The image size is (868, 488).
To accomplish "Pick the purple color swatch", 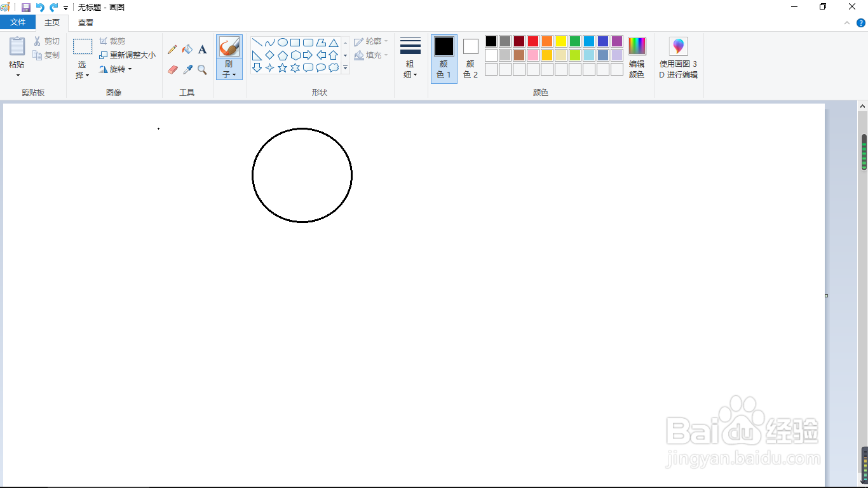I will click(x=617, y=41).
